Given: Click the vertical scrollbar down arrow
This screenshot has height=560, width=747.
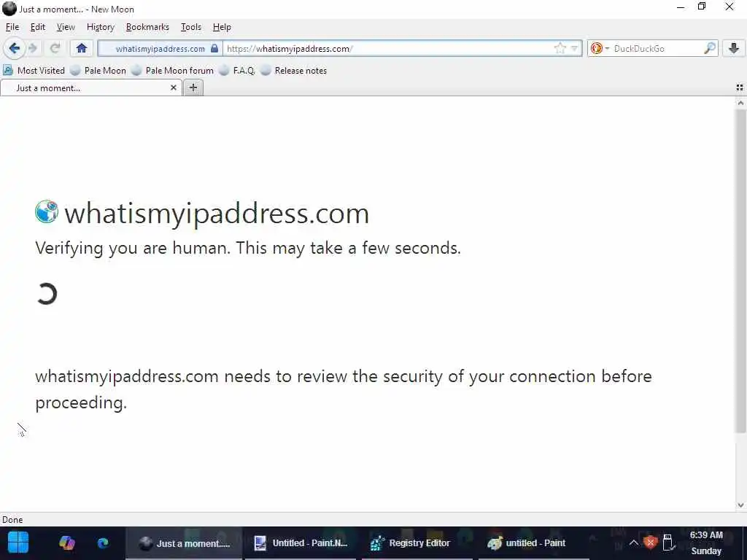Looking at the screenshot, I should 740,505.
